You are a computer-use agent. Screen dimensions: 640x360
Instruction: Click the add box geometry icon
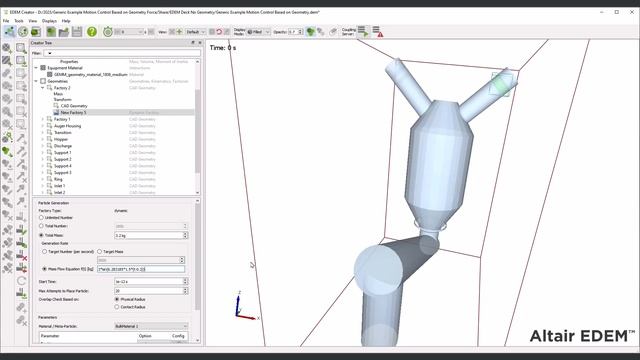coord(21,48)
